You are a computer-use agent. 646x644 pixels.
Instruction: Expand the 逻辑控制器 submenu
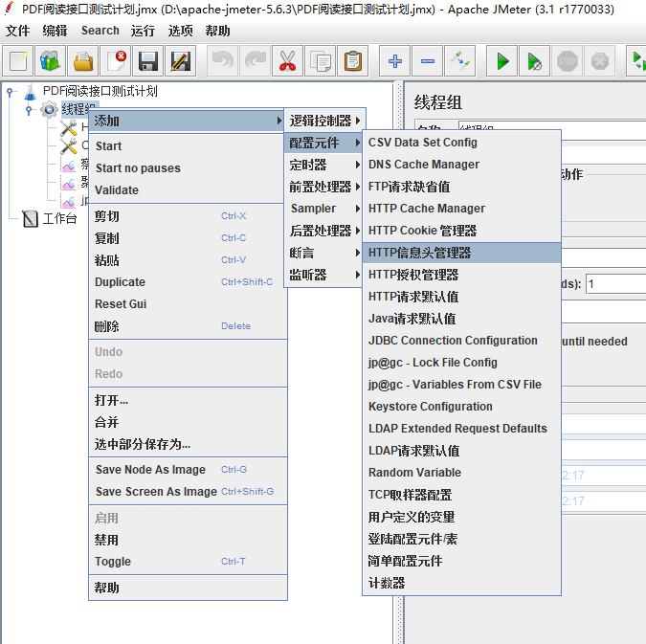325,121
